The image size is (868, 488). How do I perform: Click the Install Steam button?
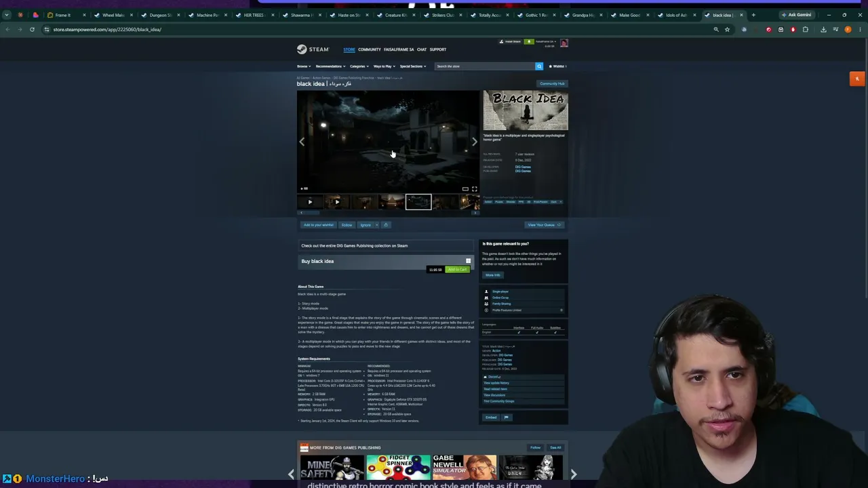point(512,42)
